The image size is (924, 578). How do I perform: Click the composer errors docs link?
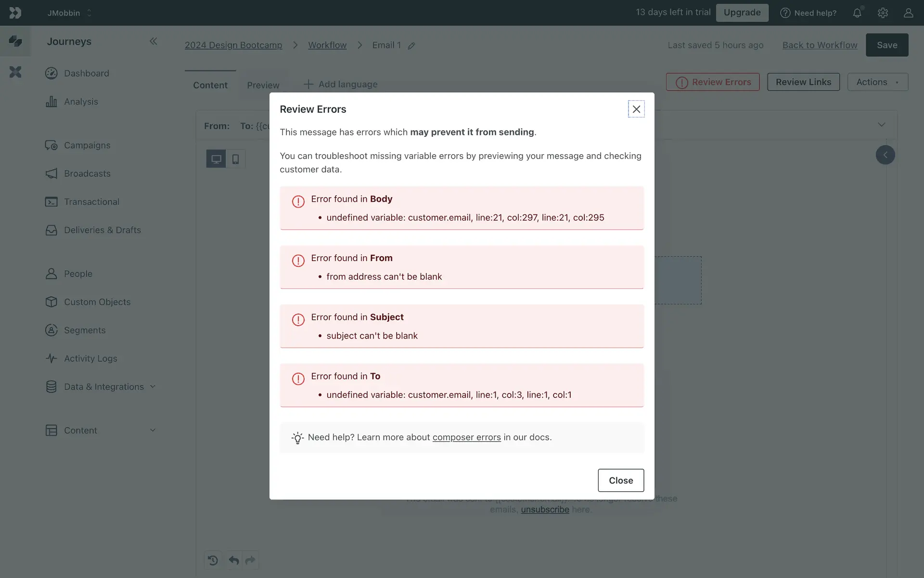click(x=466, y=437)
